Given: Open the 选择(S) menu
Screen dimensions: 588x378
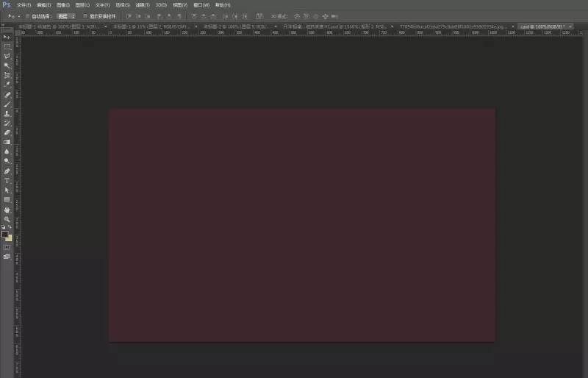Looking at the screenshot, I should tap(123, 5).
